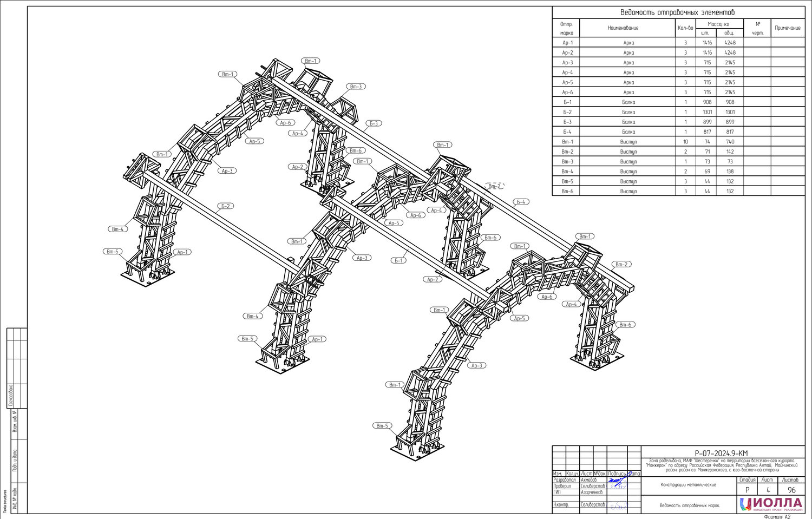This screenshot has height=519, width=812.
Task: Select the Б-3 beam callout label
Action: (374, 123)
